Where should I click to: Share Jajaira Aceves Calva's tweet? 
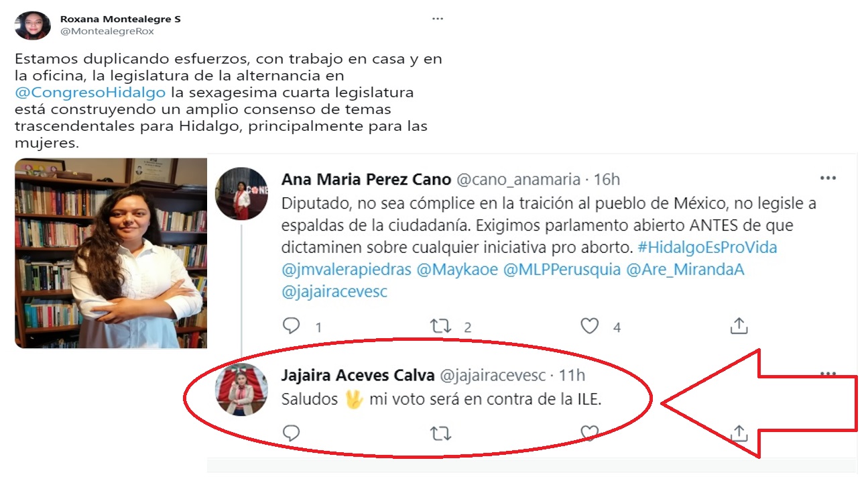tap(738, 433)
